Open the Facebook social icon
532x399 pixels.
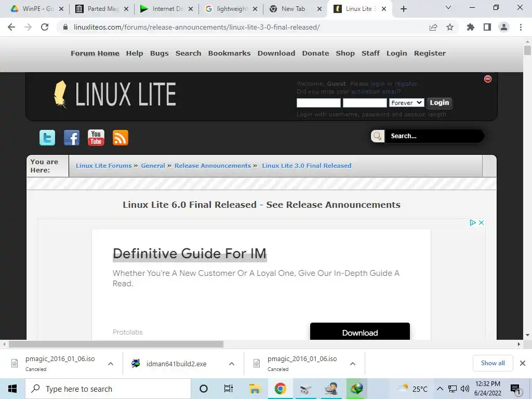pyautogui.click(x=72, y=138)
